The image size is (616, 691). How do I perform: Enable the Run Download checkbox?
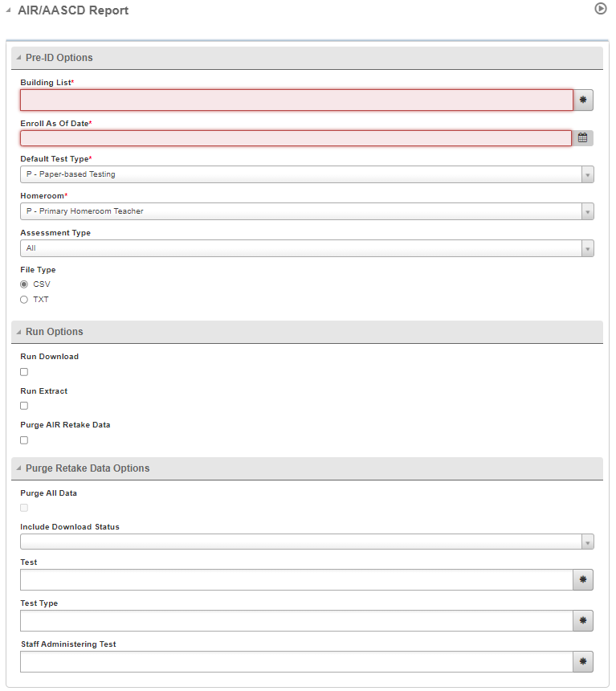23,371
